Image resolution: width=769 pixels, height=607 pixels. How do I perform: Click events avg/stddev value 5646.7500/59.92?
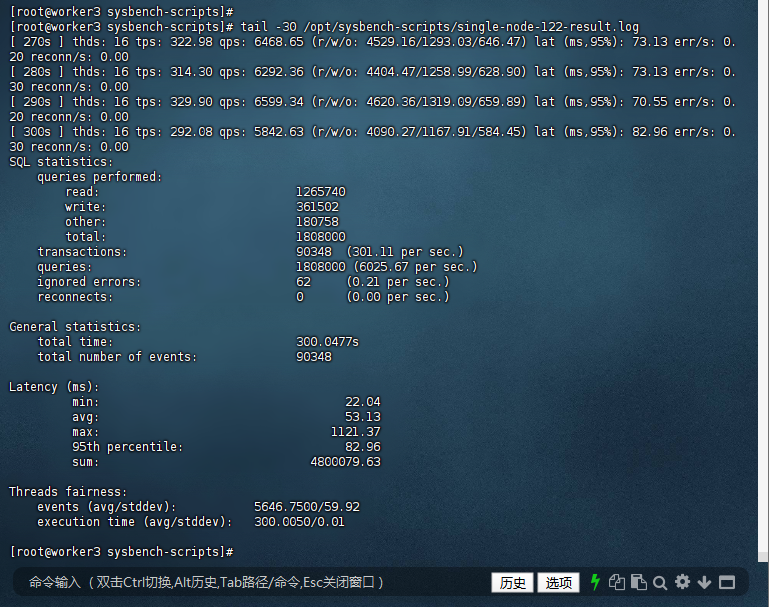click(x=307, y=507)
